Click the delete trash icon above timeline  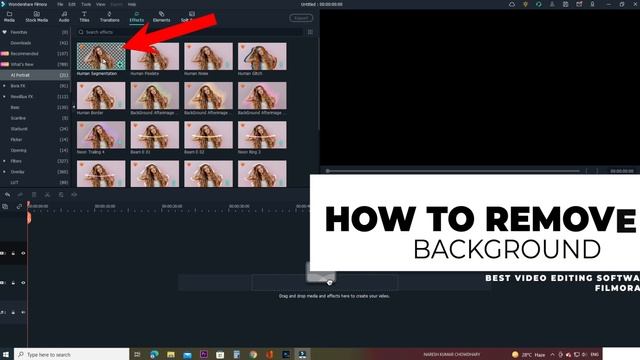pyautogui.click(x=34, y=195)
